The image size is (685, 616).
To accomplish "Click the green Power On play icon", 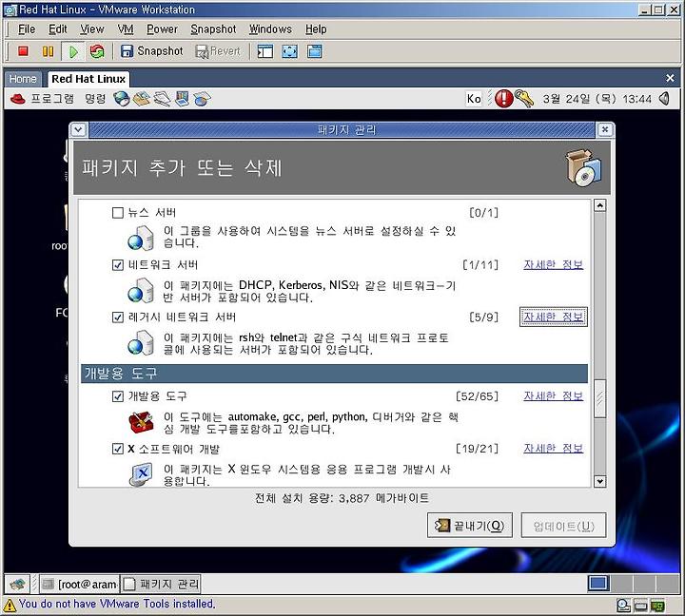I will 73,51.
